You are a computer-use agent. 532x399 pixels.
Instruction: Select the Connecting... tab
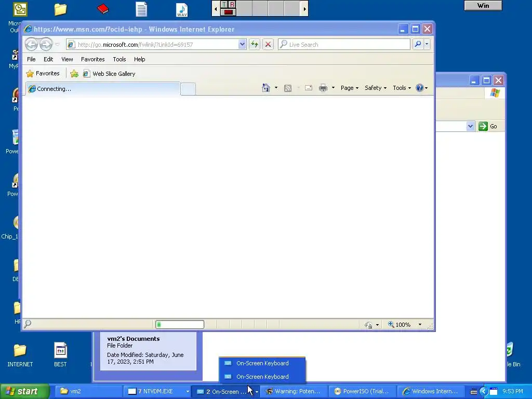coord(103,89)
